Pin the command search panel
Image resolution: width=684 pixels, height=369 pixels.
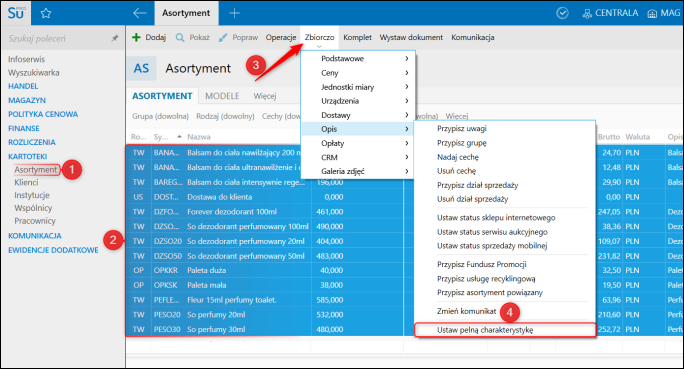115,38
